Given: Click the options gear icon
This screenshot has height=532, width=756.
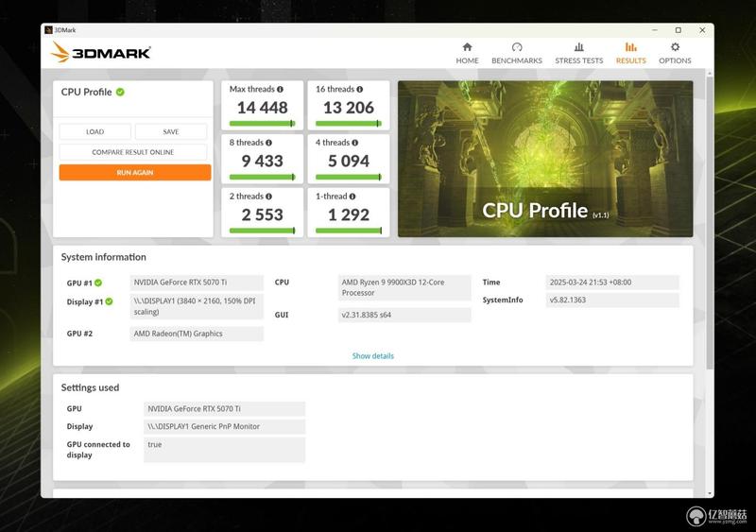Looking at the screenshot, I should 675,47.
